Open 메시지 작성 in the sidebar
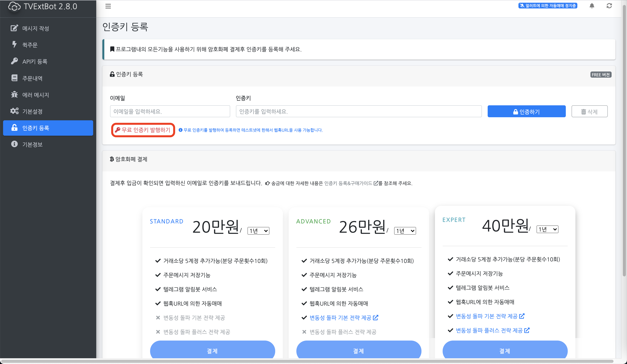Image resolution: width=627 pixels, height=364 pixels. pyautogui.click(x=48, y=28)
